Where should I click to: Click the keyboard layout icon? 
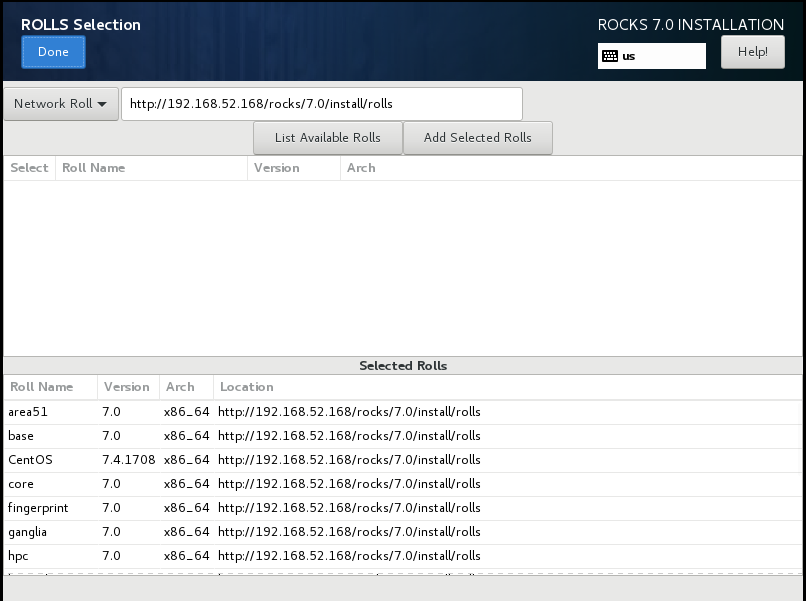[x=610, y=56]
